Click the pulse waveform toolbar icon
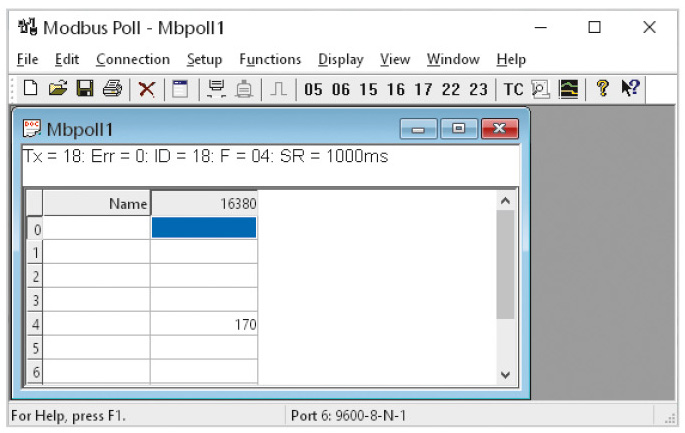Viewport: 685px width, 433px height. (278, 89)
